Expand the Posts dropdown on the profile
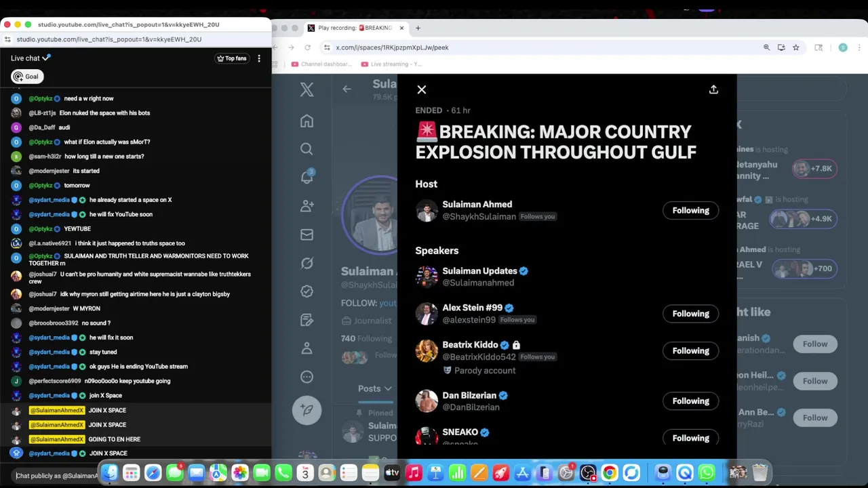Screen dimensions: 868x488 375,388
